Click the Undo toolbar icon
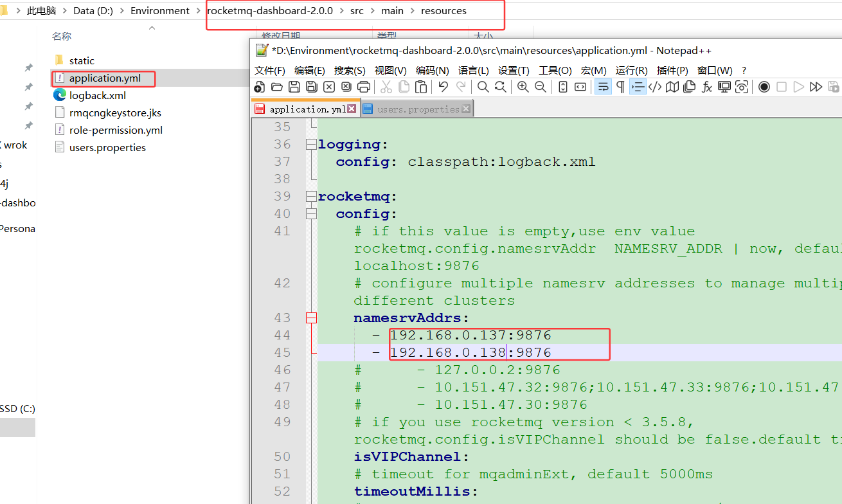Screen dimensions: 842x504 (443, 87)
